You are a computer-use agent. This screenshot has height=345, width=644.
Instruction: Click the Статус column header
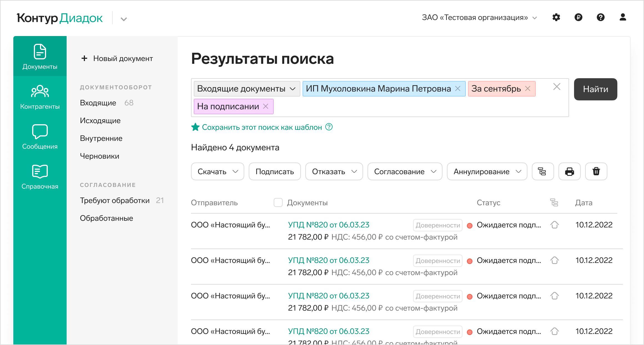[489, 203]
